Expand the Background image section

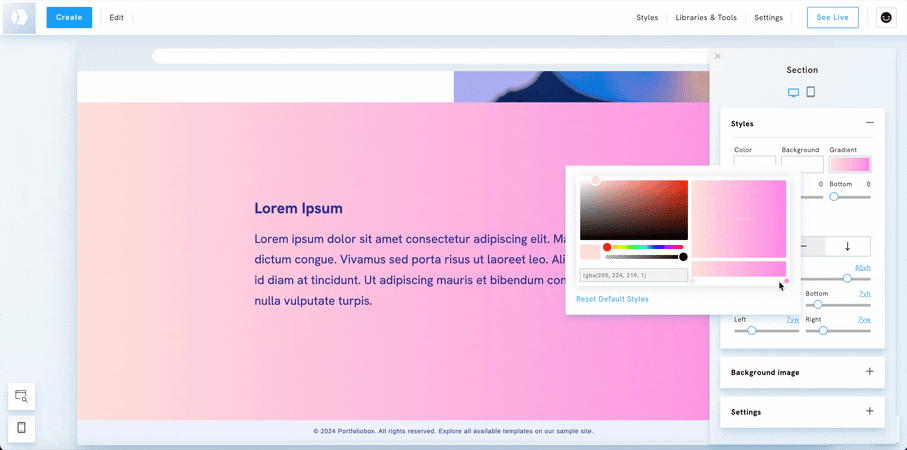869,372
